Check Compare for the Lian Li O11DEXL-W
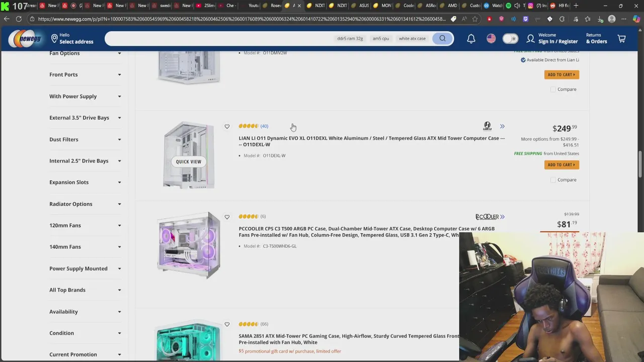 pyautogui.click(x=553, y=180)
